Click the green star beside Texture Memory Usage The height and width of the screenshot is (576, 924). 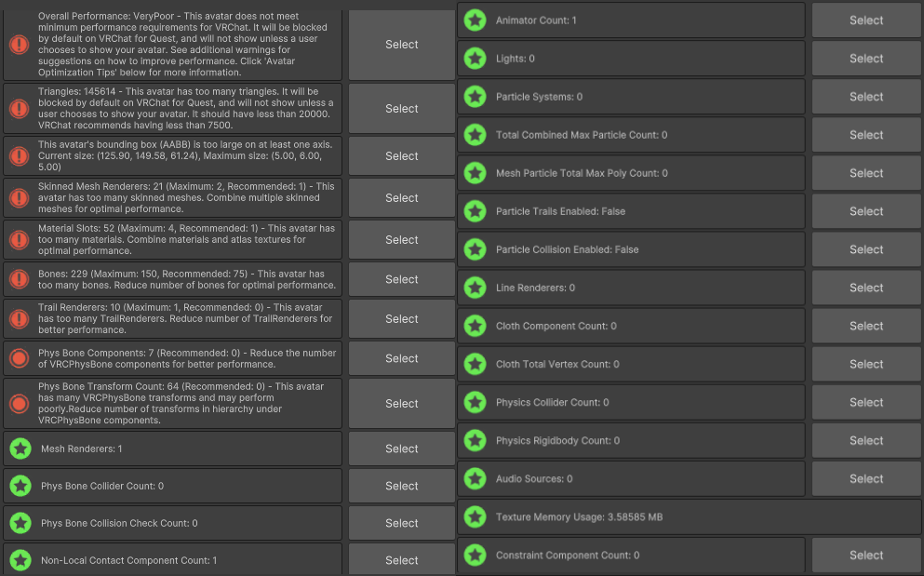click(475, 516)
